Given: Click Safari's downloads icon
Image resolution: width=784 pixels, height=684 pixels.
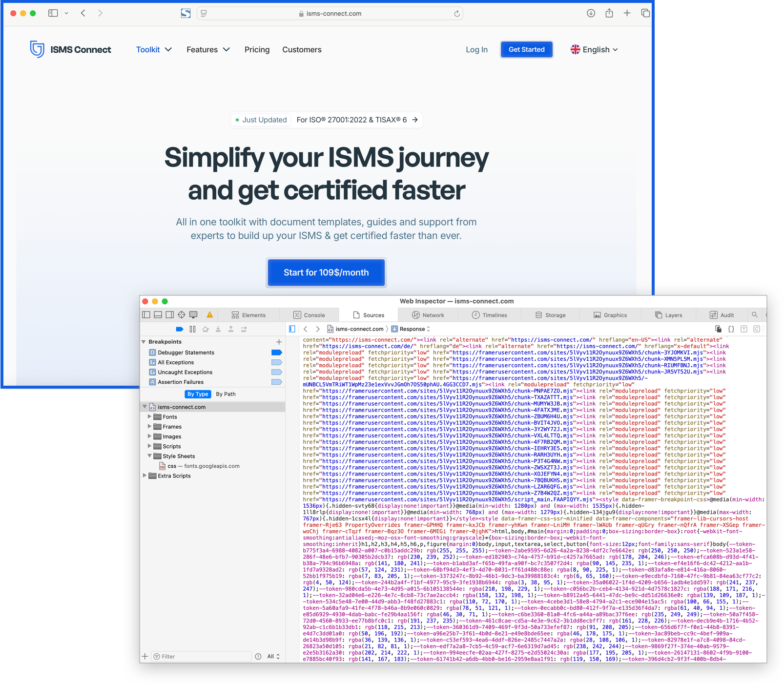Looking at the screenshot, I should 591,13.
